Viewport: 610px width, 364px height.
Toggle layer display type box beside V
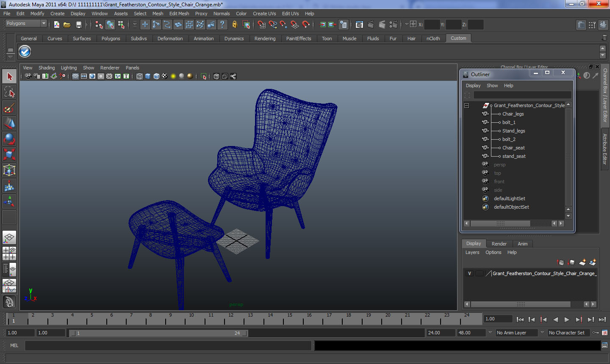click(x=479, y=273)
